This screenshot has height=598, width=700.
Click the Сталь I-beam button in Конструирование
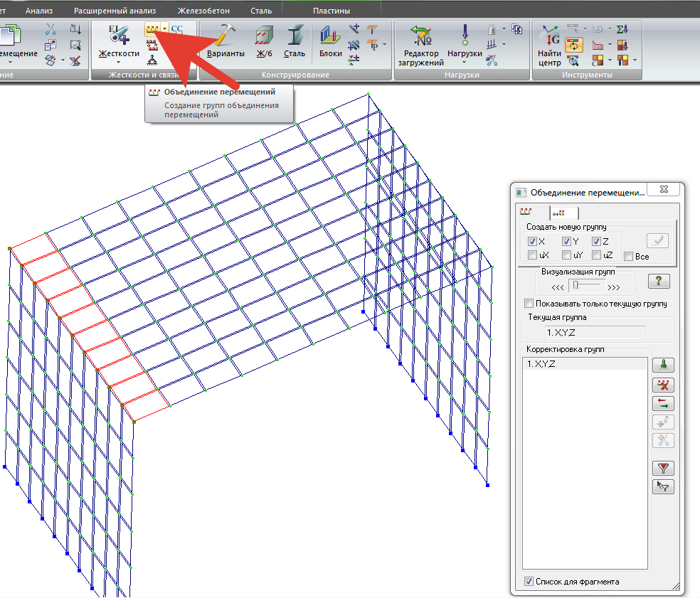(x=295, y=41)
